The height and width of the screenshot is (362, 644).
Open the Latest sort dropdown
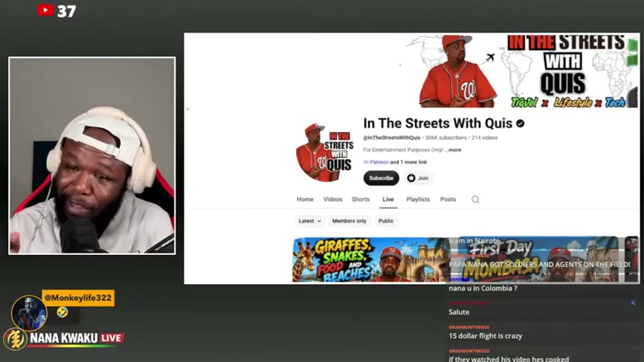point(310,220)
